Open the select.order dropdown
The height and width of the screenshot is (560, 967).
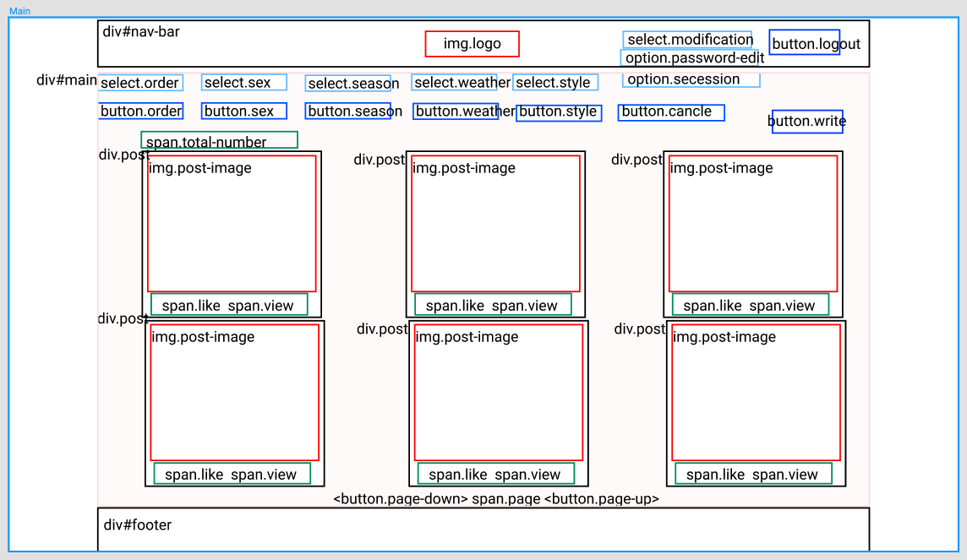(140, 83)
